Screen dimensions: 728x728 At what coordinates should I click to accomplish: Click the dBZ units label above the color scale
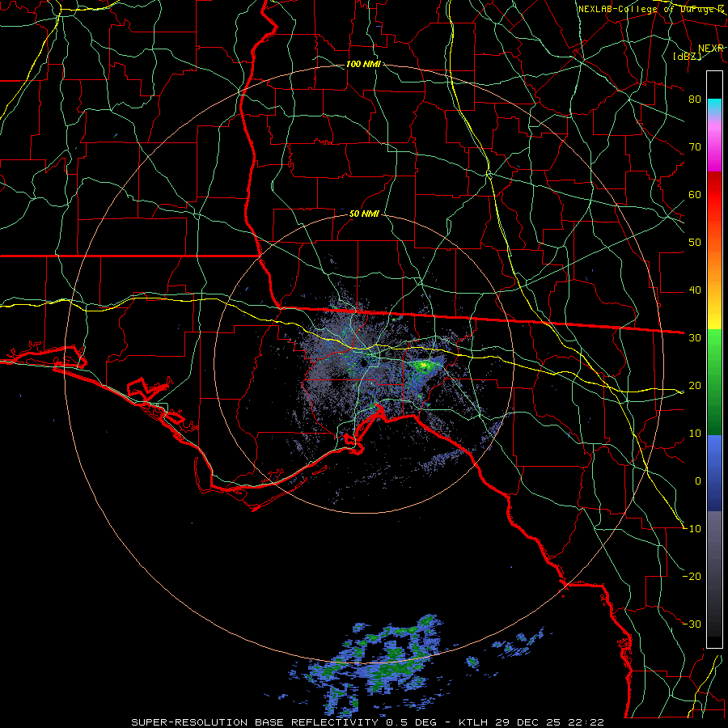[x=687, y=56]
